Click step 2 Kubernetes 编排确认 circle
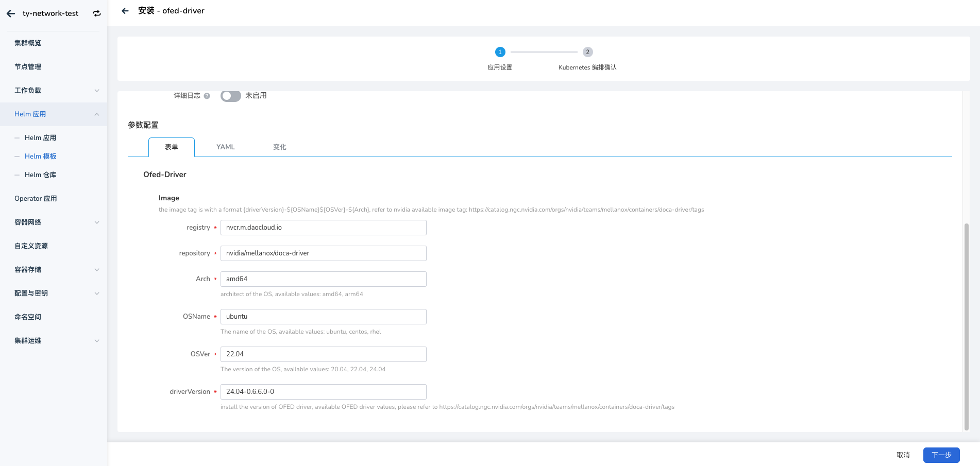This screenshot has height=466, width=980. pos(587,52)
